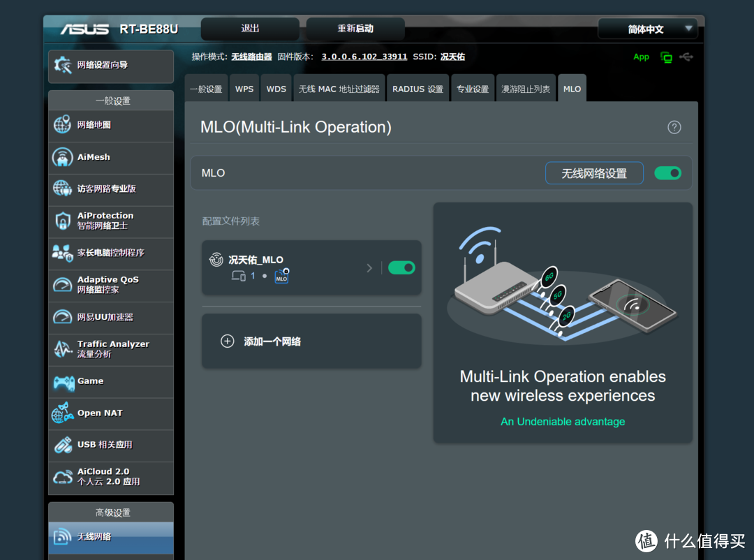Click the MLO badge icon under 况天佑_MLO
Screen dimensions: 754x560
(282, 276)
